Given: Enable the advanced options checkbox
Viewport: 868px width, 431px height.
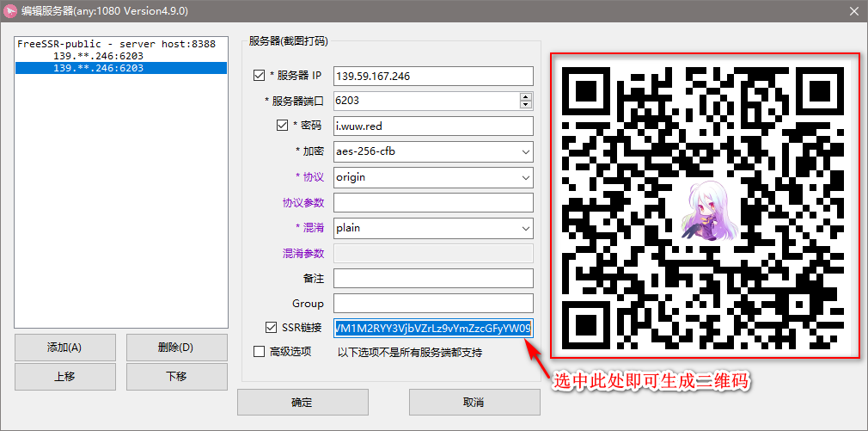Looking at the screenshot, I should pyautogui.click(x=259, y=351).
